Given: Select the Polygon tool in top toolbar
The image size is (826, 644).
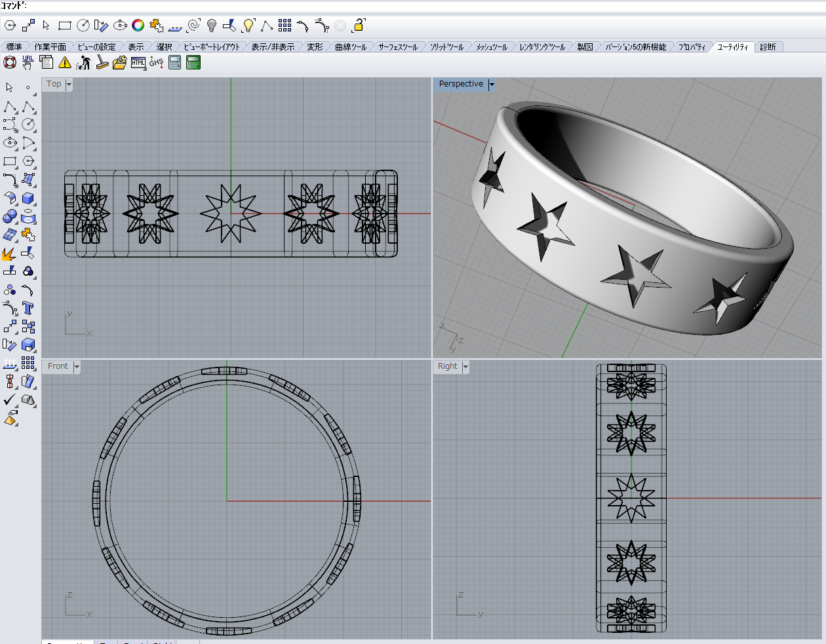Looking at the screenshot, I should [10, 26].
